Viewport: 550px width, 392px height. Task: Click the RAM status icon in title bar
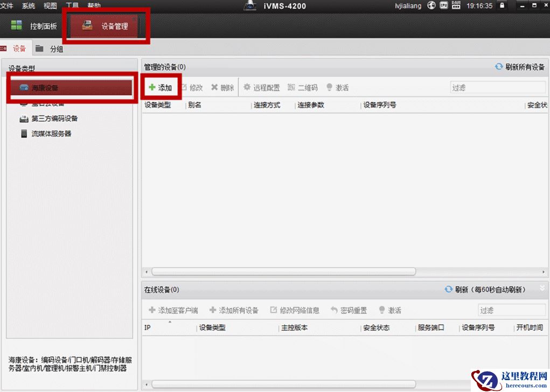(x=455, y=6)
